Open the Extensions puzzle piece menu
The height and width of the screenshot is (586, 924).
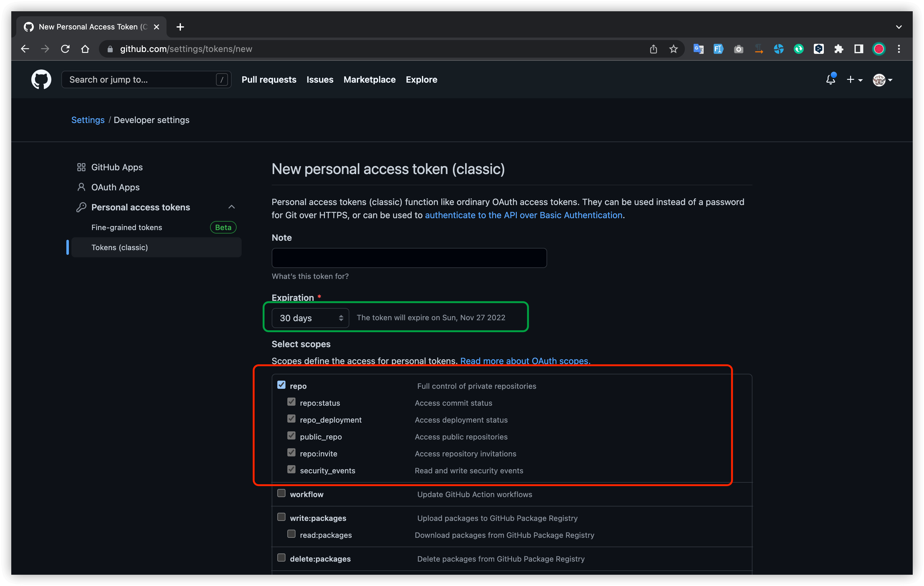point(839,49)
